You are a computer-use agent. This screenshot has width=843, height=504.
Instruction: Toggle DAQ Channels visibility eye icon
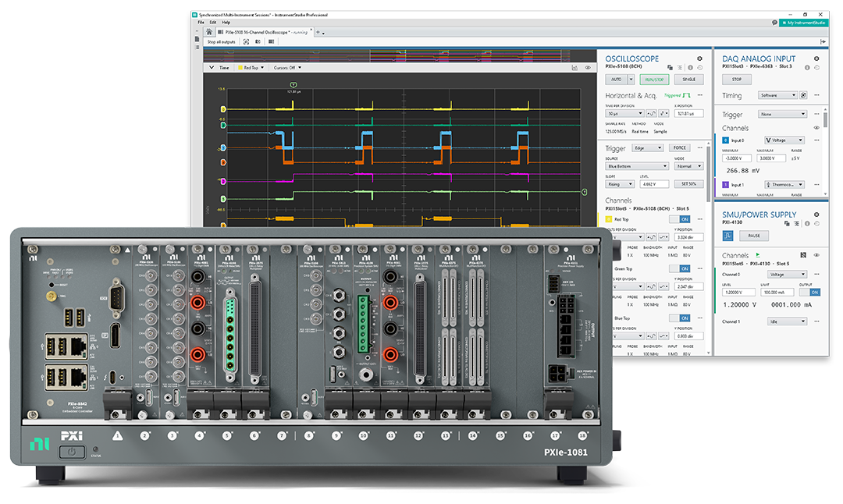(x=816, y=128)
